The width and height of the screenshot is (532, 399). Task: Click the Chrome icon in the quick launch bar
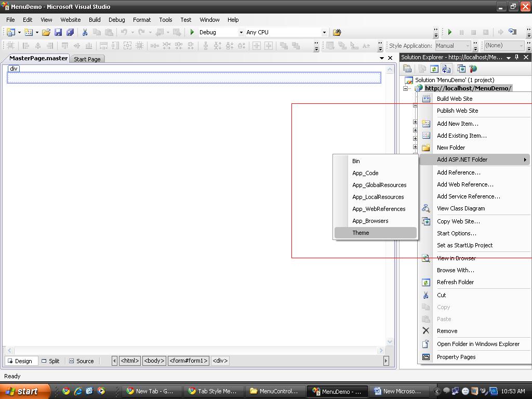(66, 391)
